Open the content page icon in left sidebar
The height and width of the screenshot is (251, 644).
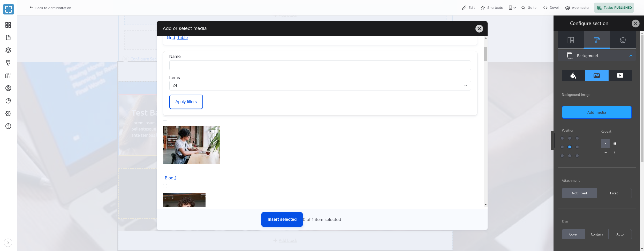click(x=8, y=37)
